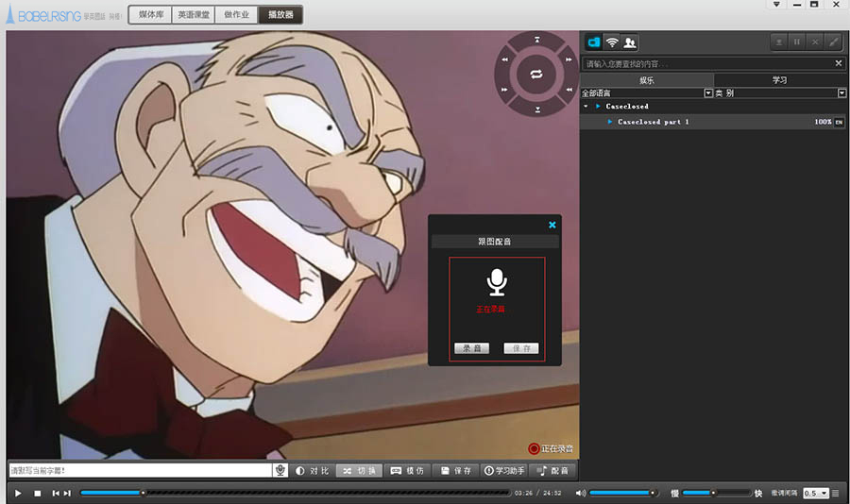Screen dimensions: 850x504
Task: Click the 保存 save button in the bottom toolbar
Action: (x=456, y=471)
